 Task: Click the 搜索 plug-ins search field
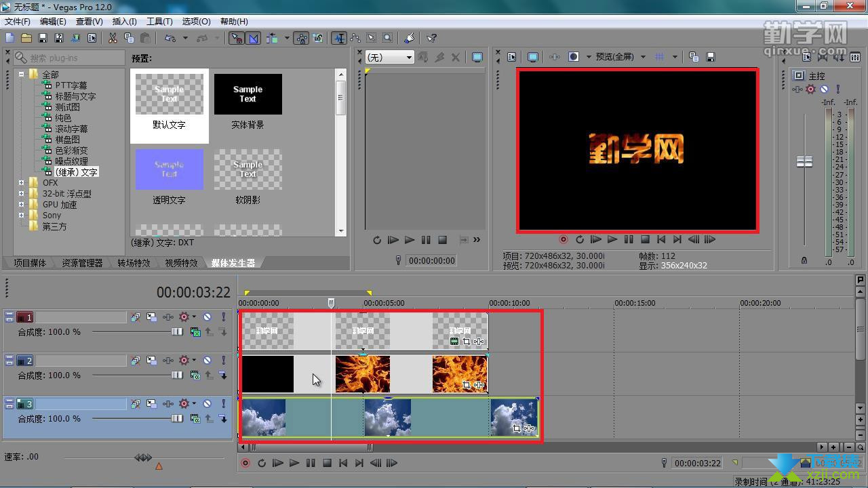(69, 58)
